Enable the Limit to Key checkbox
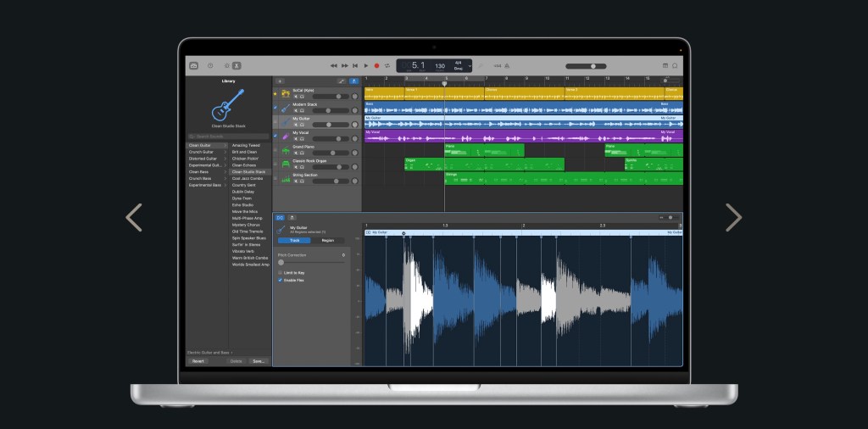This screenshot has width=868, height=429. 281,272
